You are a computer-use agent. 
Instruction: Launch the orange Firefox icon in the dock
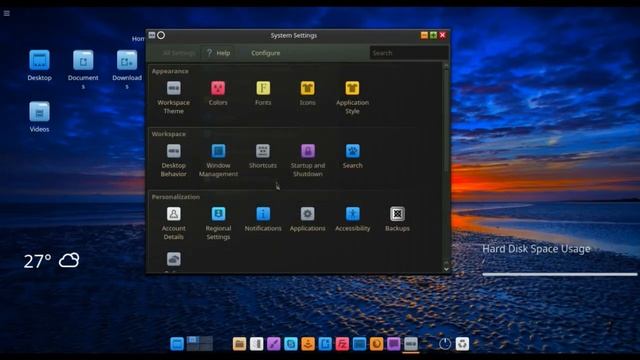click(376, 344)
